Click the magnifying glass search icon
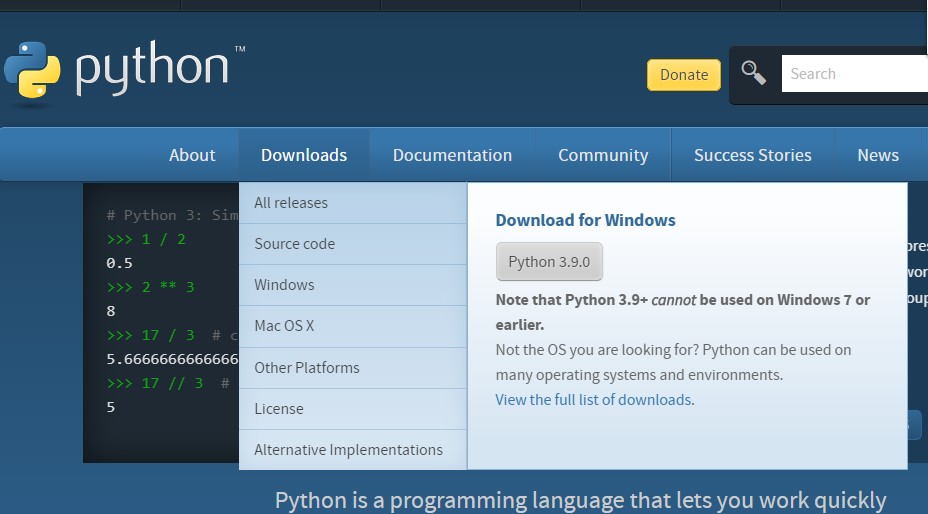The height and width of the screenshot is (514, 928). click(753, 73)
